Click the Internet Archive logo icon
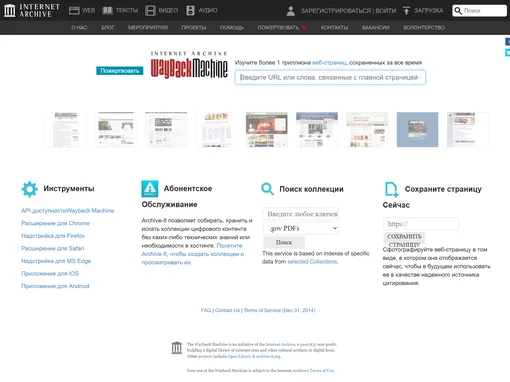 [x=9, y=10]
